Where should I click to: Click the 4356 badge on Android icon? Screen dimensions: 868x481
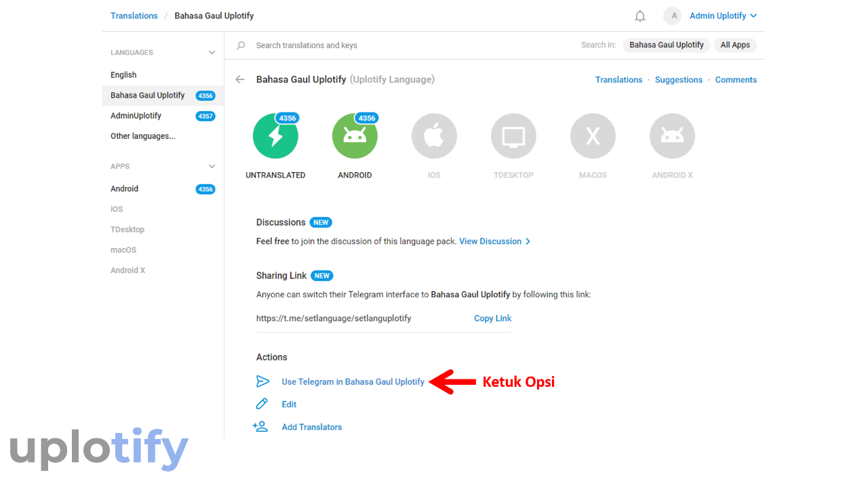367,118
